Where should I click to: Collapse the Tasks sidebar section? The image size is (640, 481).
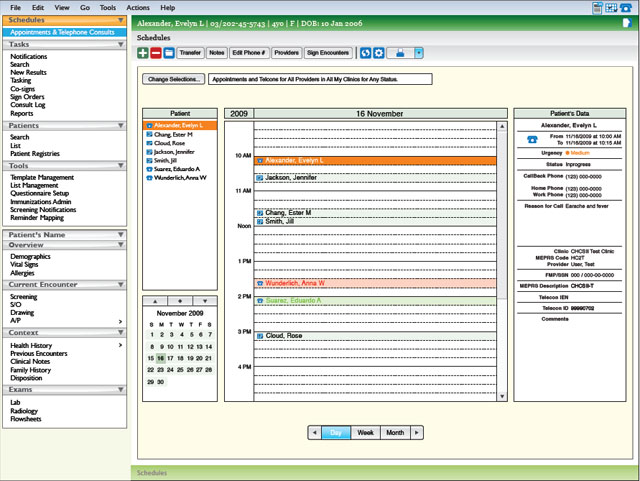pyautogui.click(x=121, y=44)
